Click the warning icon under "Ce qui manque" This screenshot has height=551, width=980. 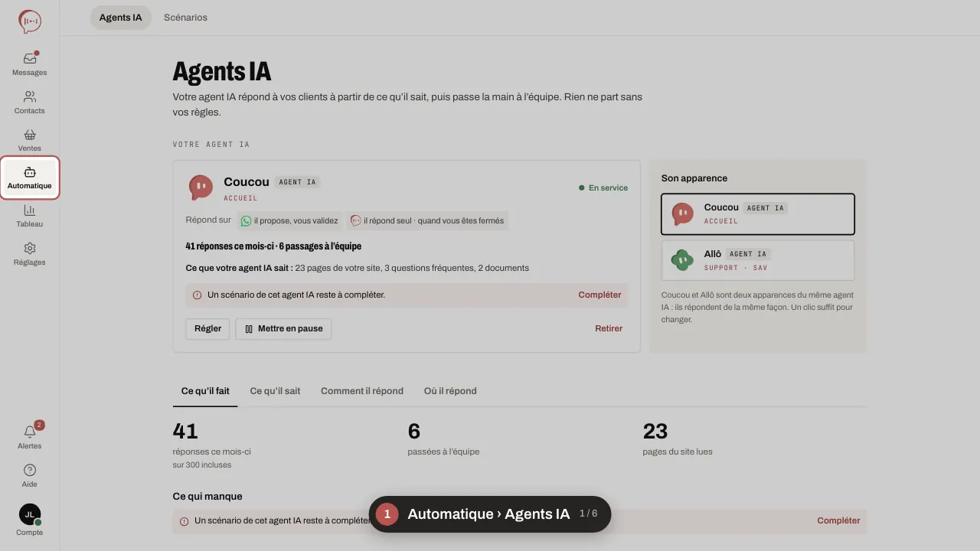pyautogui.click(x=184, y=521)
